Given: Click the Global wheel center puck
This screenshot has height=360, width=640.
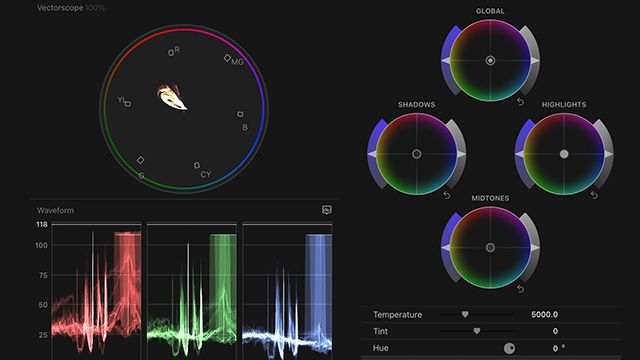Looking at the screenshot, I should [x=490, y=61].
